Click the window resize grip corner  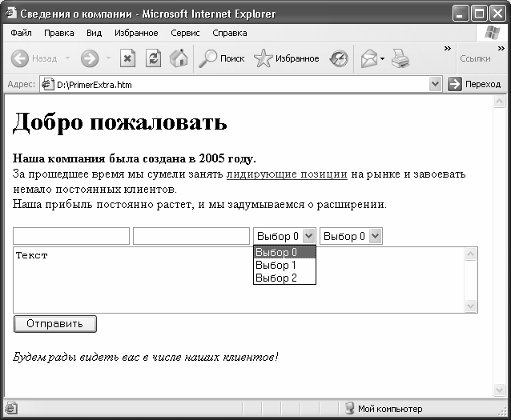tap(503, 412)
